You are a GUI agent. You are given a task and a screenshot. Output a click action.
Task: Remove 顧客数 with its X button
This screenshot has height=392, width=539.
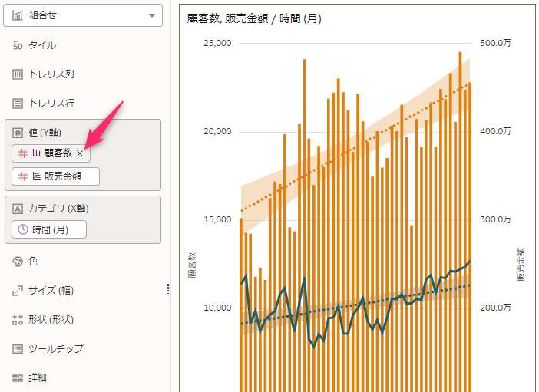tap(80, 153)
